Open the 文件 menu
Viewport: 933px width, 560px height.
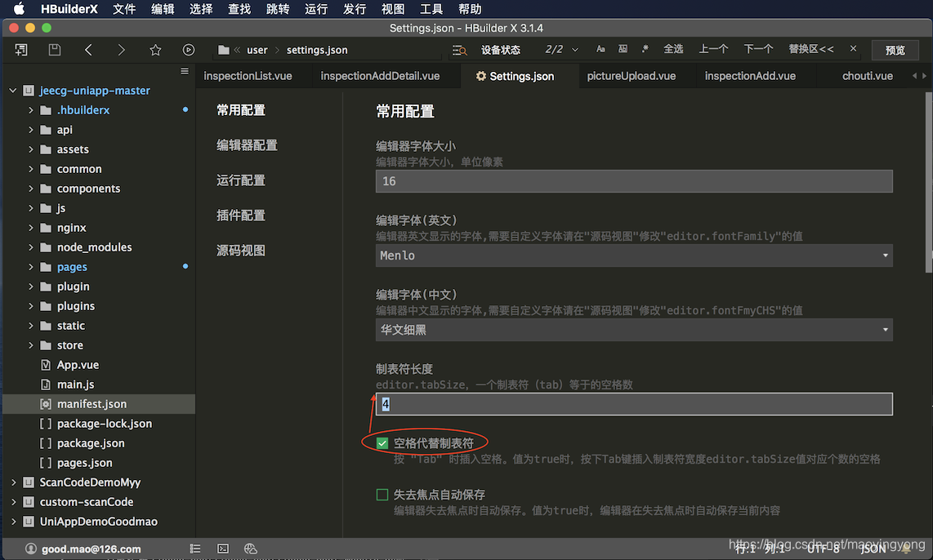[124, 9]
